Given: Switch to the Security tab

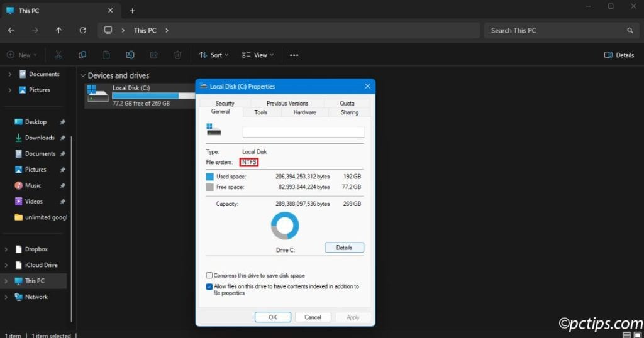Looking at the screenshot, I should (225, 104).
